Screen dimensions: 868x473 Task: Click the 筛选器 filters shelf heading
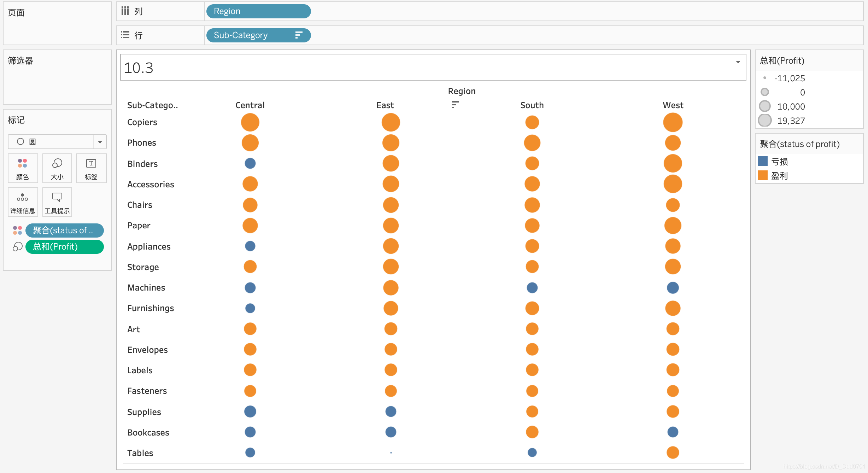(x=20, y=61)
